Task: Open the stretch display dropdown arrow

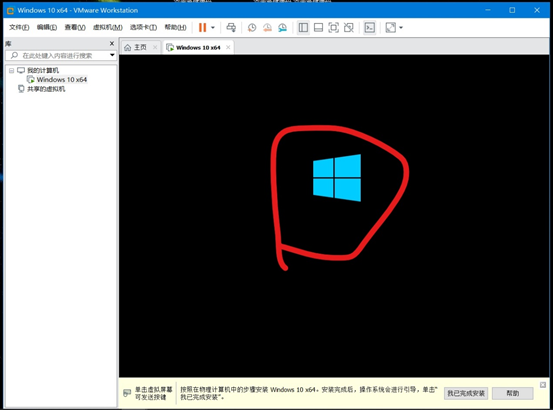Action: pos(401,27)
